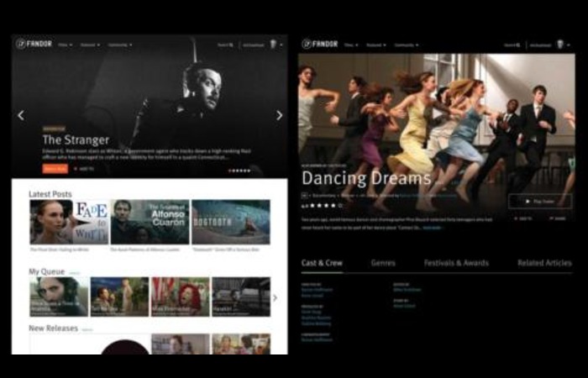Open the My Queue thumbnail with men by blue sky

[x=119, y=297]
